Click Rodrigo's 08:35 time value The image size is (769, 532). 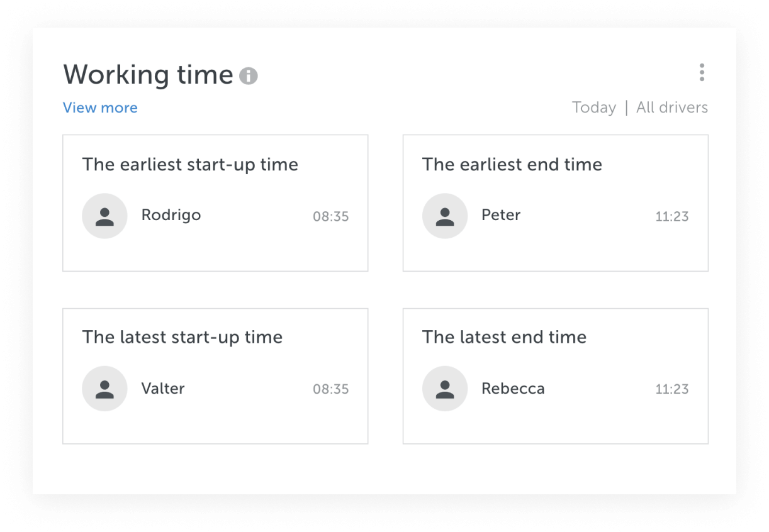pos(331,217)
